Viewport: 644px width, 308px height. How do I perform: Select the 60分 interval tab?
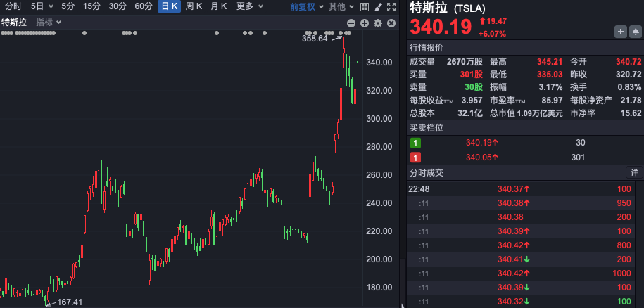pos(144,6)
